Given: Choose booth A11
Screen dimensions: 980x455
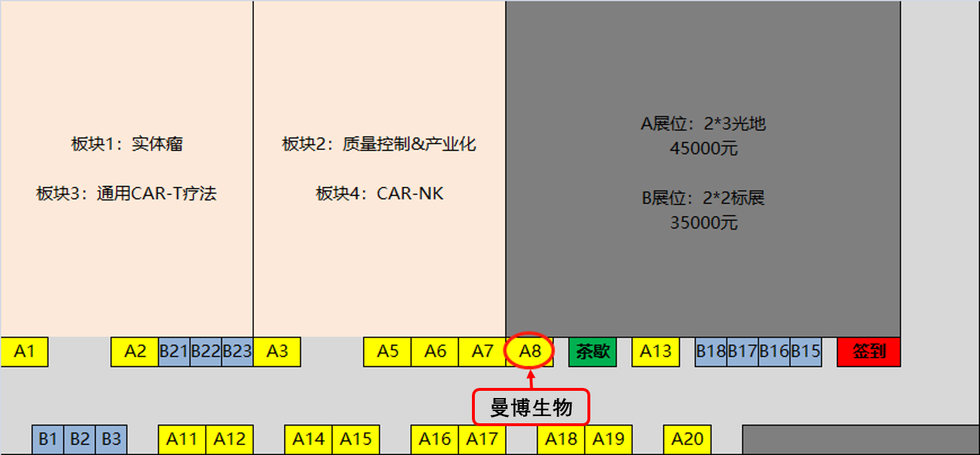Looking at the screenshot, I should 182,439.
